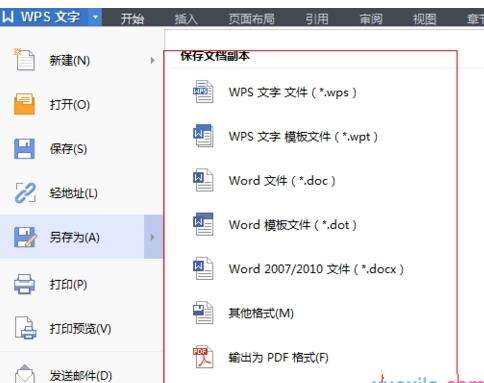Click the Print Preview icon
The width and height of the screenshot is (484, 383).
(x=25, y=328)
